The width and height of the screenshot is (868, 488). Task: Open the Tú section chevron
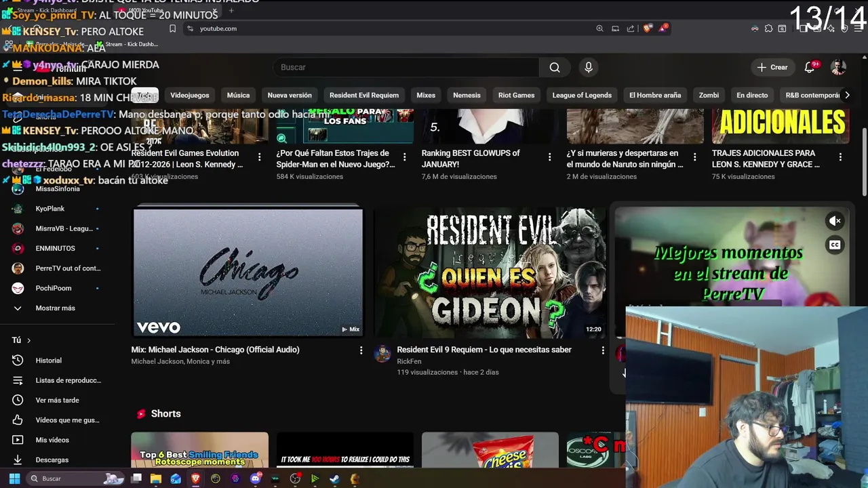(28, 340)
